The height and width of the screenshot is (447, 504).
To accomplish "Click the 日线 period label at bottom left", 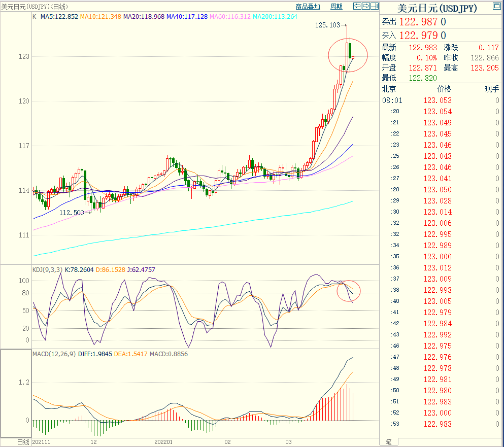I will coord(23,442).
